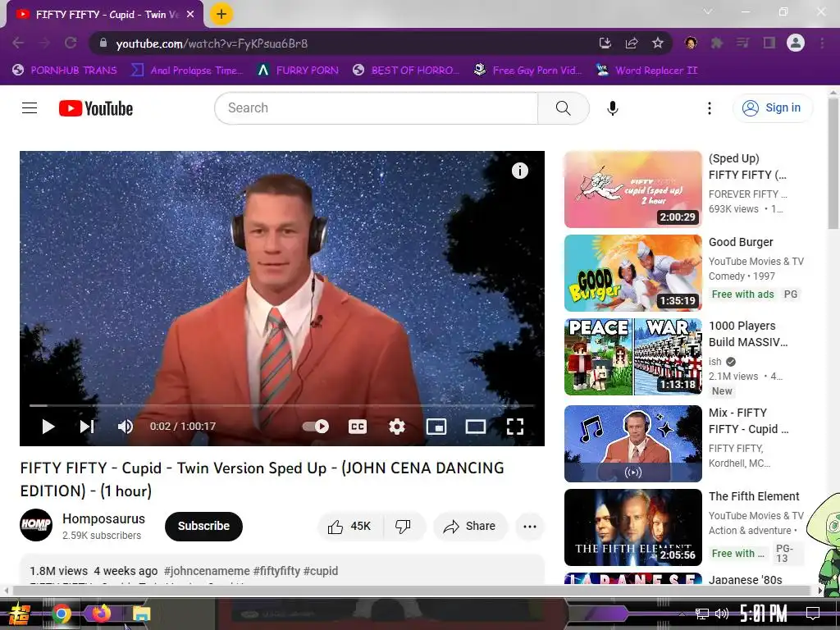840x630 pixels.
Task: Open the YouTube hamburger guide menu
Action: (30, 107)
